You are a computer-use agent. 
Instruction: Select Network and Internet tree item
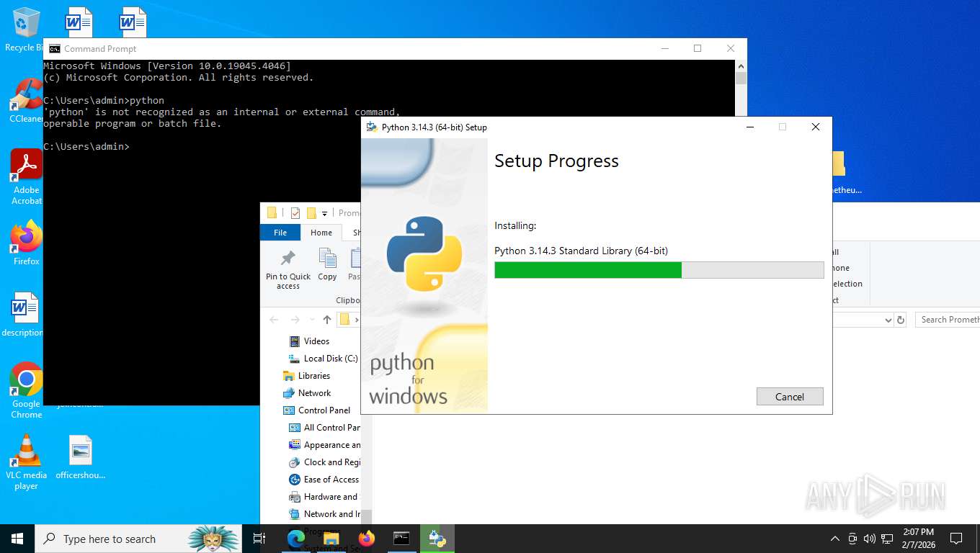coord(331,514)
